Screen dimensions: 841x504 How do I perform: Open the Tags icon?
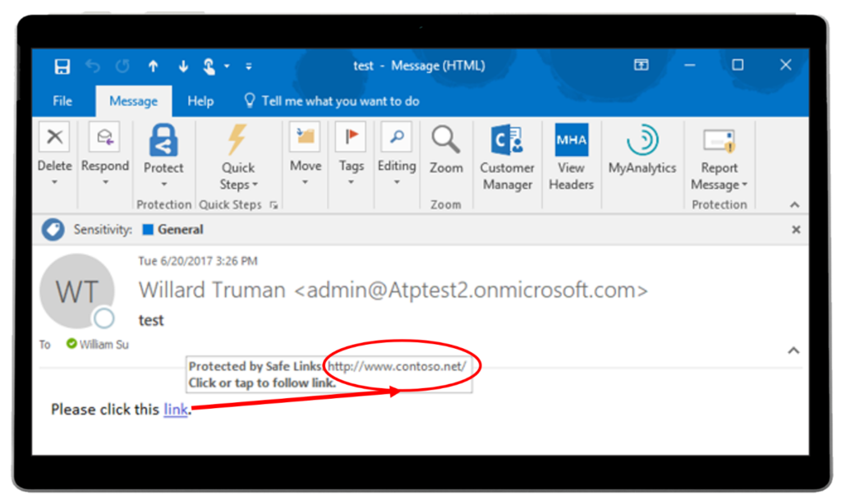(351, 136)
